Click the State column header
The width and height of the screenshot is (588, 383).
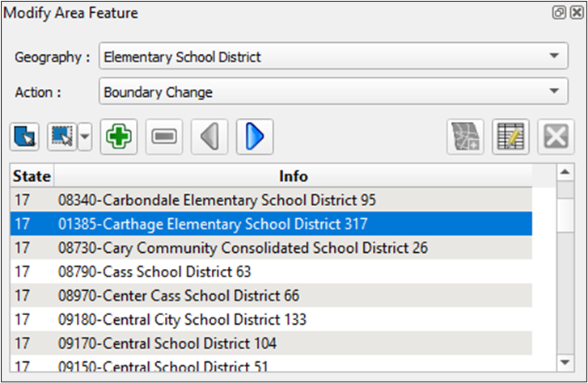(x=32, y=175)
